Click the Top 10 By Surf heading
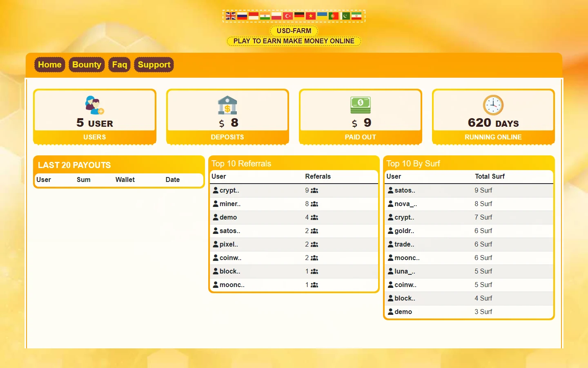Viewport: 588px width, 368px height. (413, 164)
